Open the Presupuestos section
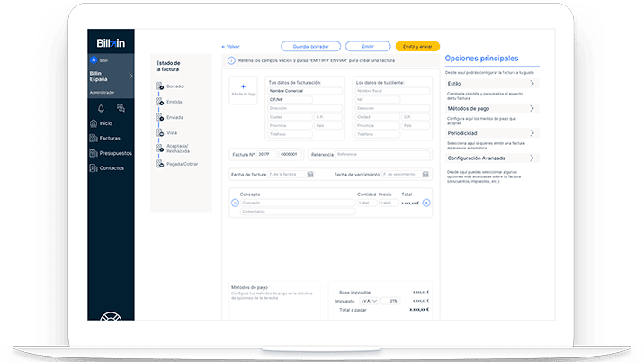 point(111,153)
